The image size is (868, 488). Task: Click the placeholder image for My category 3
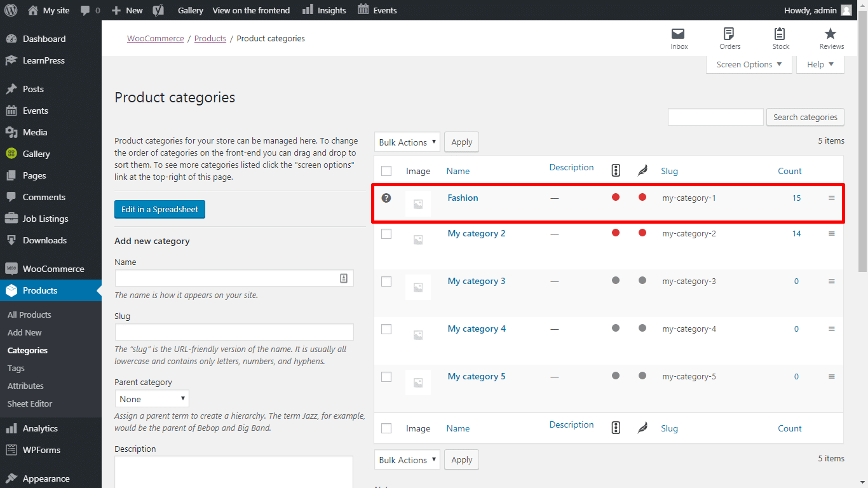418,287
